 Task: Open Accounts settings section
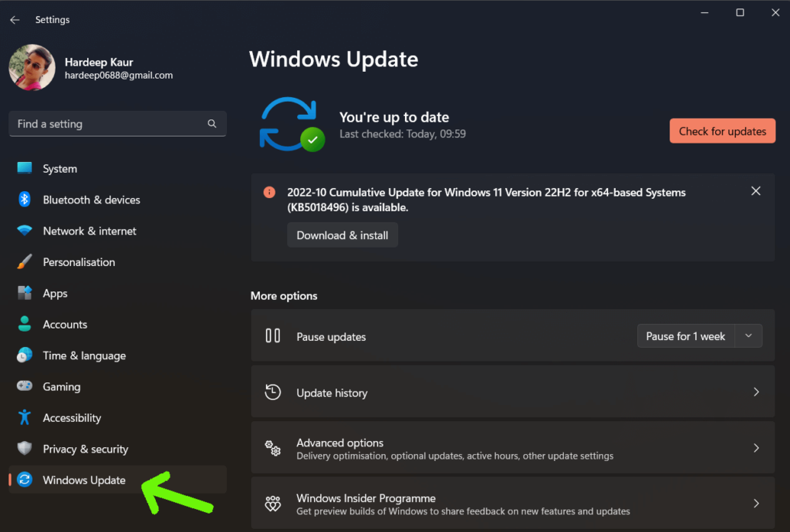pos(65,325)
